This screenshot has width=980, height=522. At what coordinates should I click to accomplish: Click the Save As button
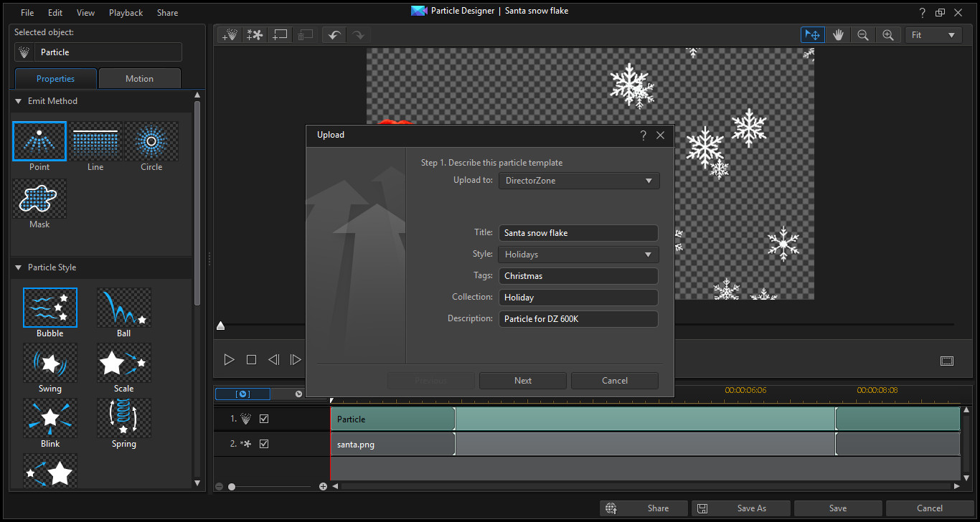(742, 508)
